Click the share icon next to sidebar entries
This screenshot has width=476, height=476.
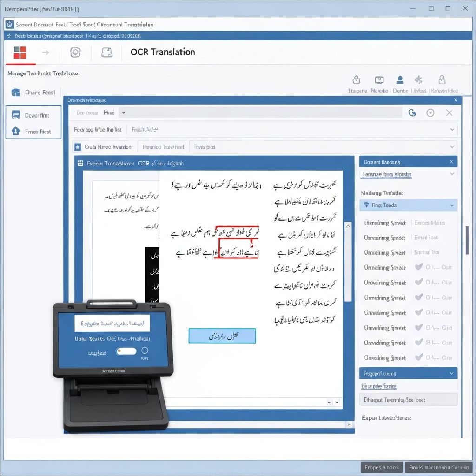(15, 92)
